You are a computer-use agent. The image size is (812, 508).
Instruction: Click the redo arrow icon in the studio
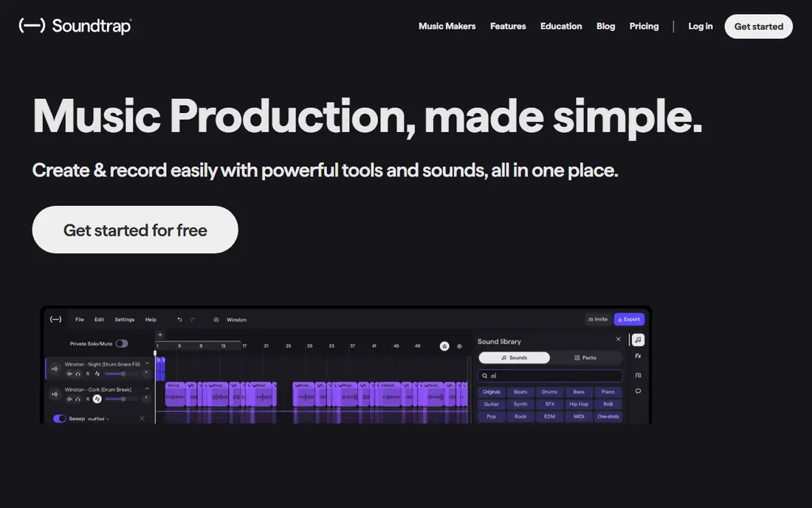pos(192,320)
